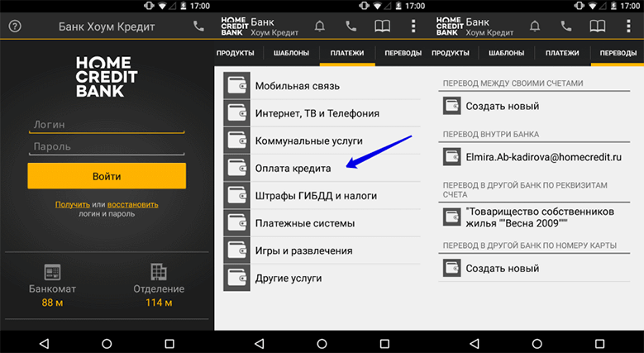
Task: Select Переводы tab on right screen
Action: click(x=618, y=53)
